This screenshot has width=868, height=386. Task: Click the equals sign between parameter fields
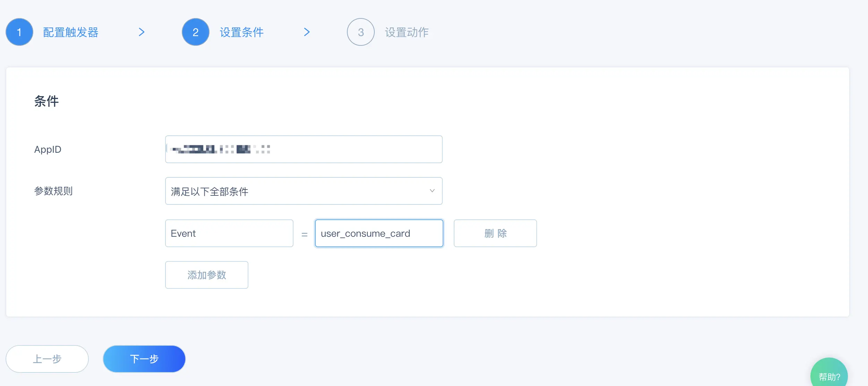click(304, 235)
